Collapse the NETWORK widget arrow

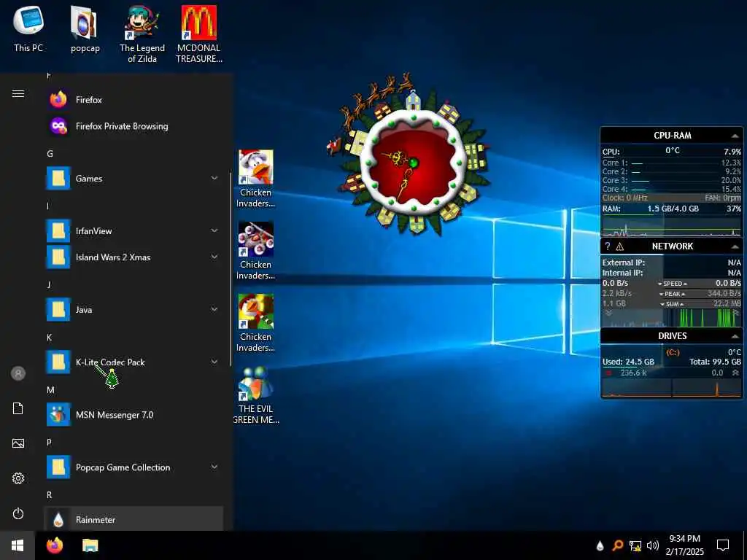[x=735, y=246]
